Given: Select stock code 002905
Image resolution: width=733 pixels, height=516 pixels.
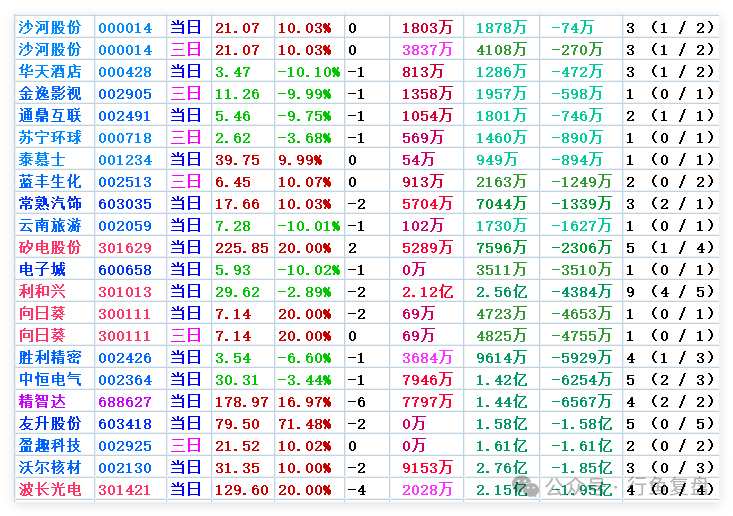Looking at the screenshot, I should pyautogui.click(x=125, y=94).
